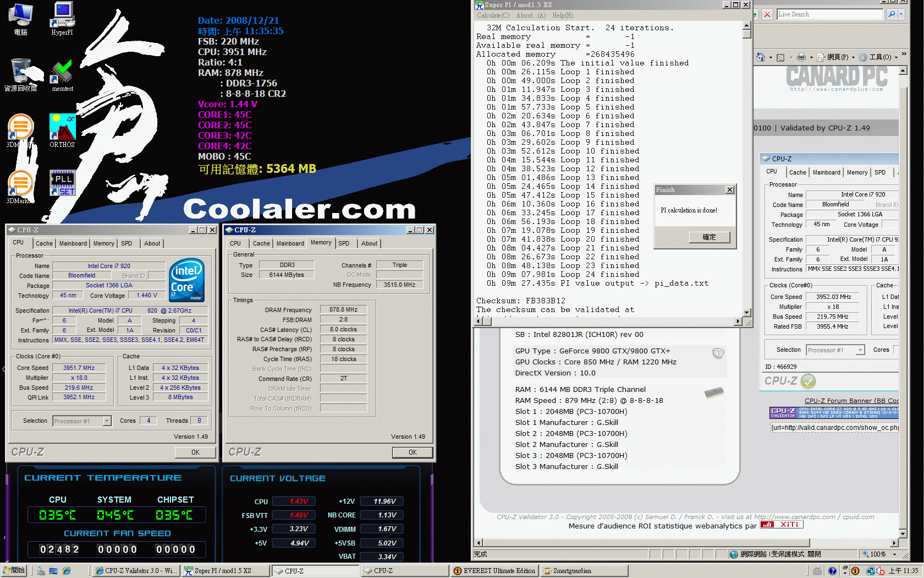The height and width of the screenshot is (578, 924).
Task: Click the green CPU-Z validated checkmark badge
Action: point(808,381)
